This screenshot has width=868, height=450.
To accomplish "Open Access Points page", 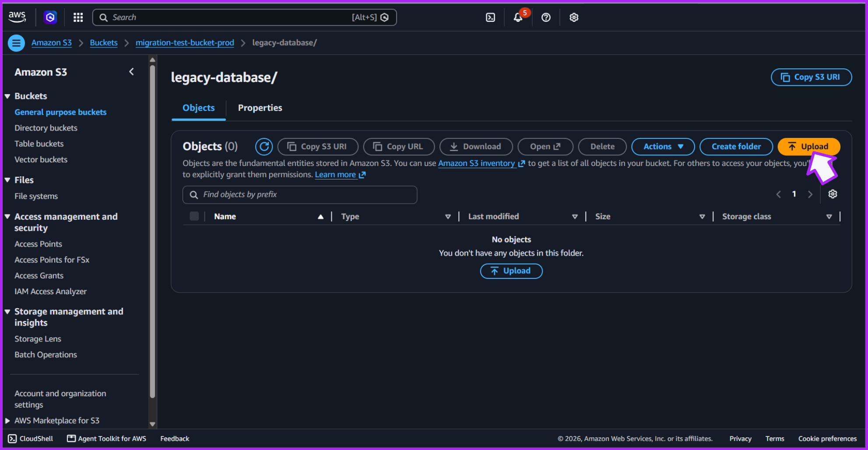I will (39, 244).
